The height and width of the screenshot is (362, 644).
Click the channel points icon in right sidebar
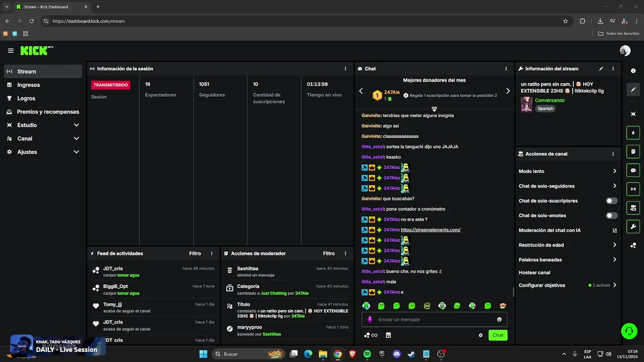633,245
